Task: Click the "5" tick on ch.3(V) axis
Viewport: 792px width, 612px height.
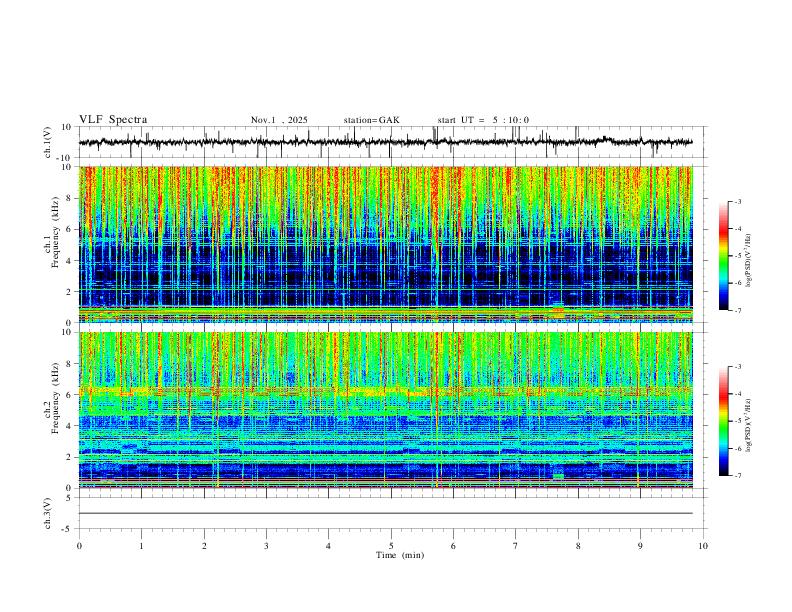Action: [69, 498]
